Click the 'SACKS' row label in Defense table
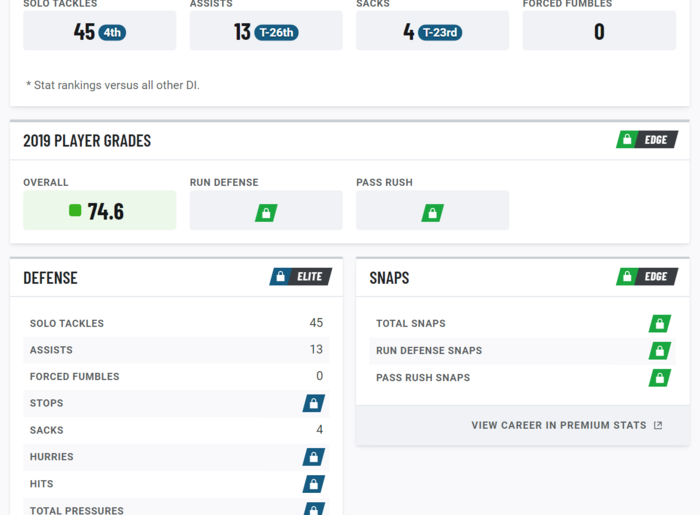The width and height of the screenshot is (700, 515). [46, 430]
